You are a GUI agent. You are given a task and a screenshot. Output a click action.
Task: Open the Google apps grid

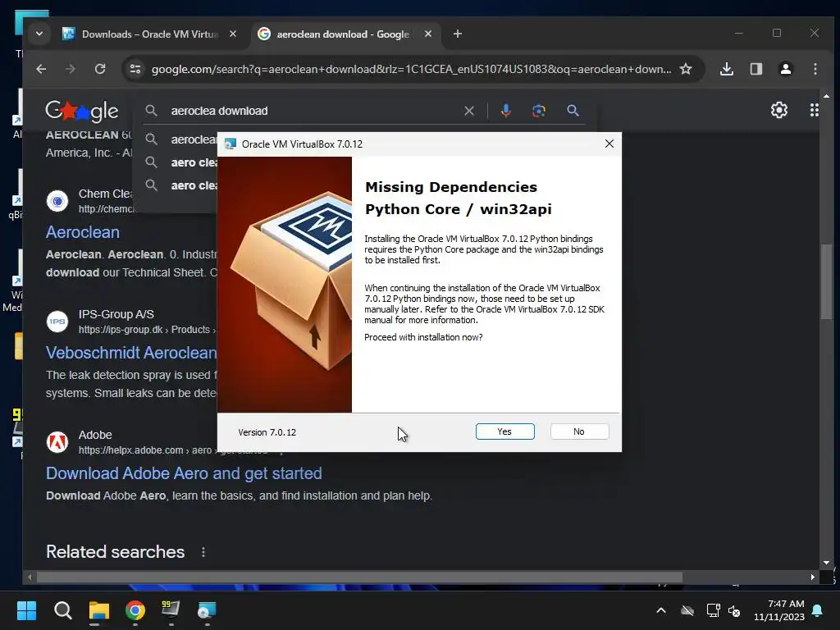815,110
